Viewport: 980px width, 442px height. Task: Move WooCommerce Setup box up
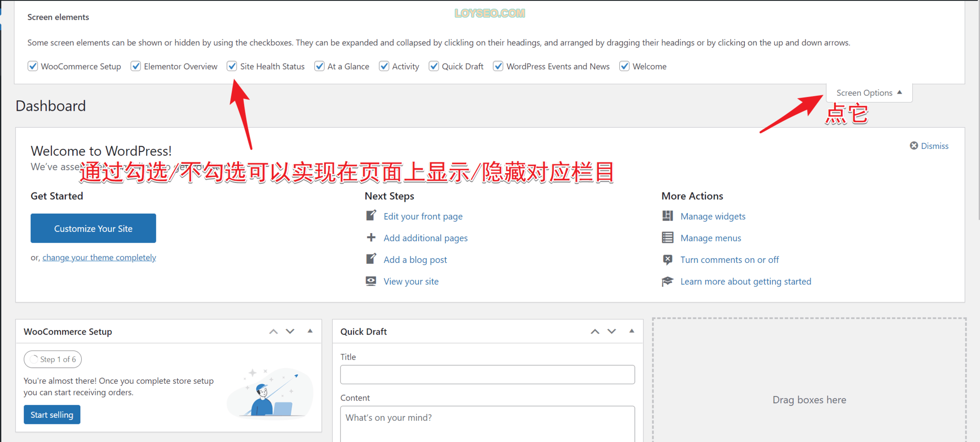pos(273,331)
